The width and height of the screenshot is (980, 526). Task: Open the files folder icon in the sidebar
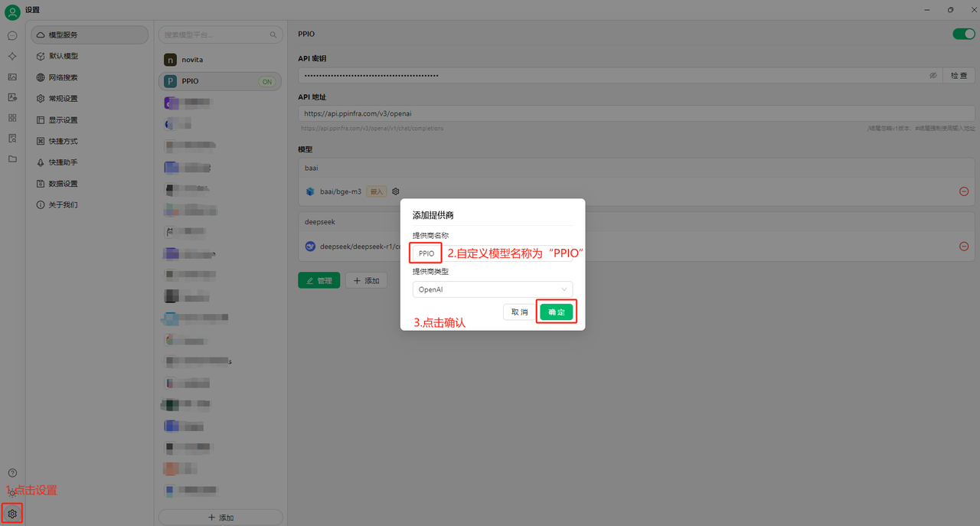(12, 159)
